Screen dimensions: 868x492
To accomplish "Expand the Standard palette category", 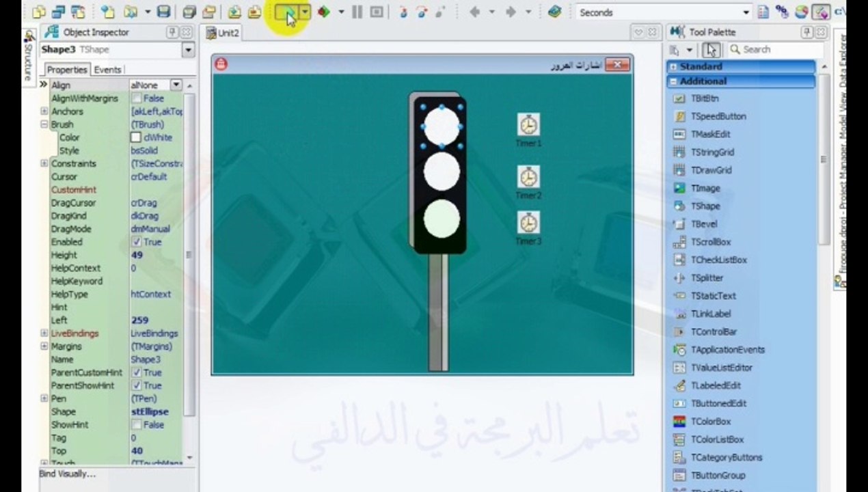I will 673,67.
